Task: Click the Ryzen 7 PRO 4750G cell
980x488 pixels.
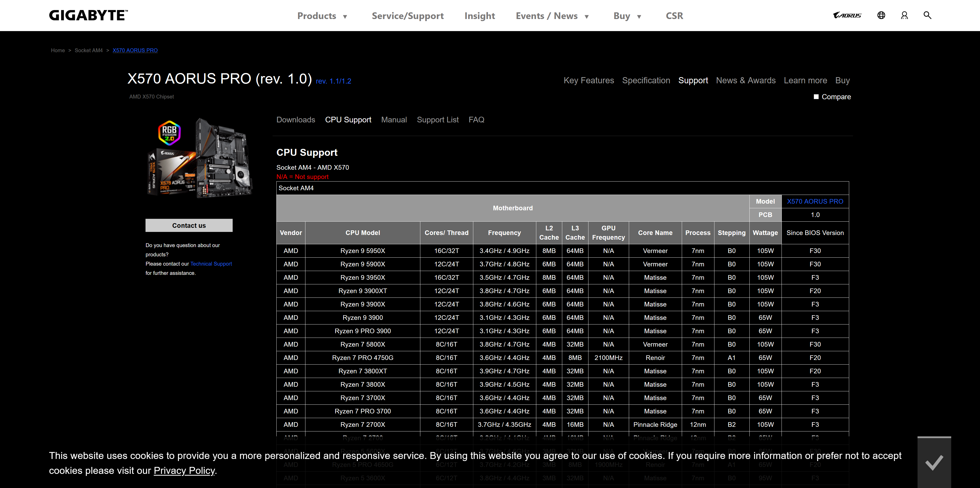Action: click(x=362, y=358)
